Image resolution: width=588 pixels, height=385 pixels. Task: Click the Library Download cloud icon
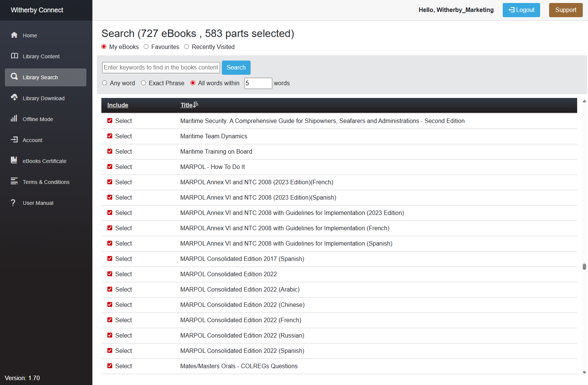click(x=14, y=97)
